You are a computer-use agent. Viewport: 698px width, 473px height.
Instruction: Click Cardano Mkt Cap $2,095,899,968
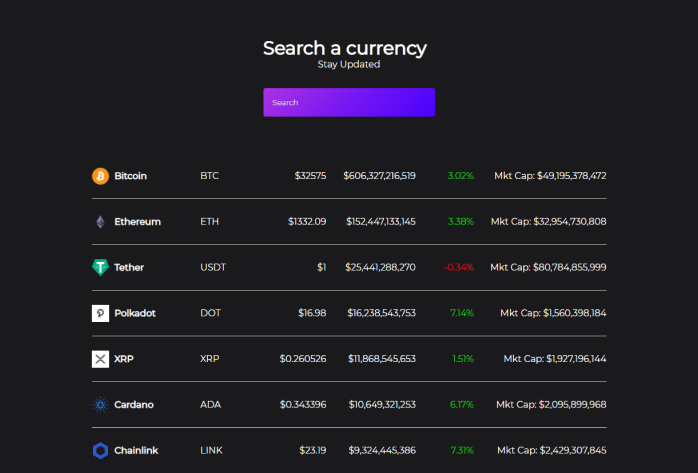(551, 405)
